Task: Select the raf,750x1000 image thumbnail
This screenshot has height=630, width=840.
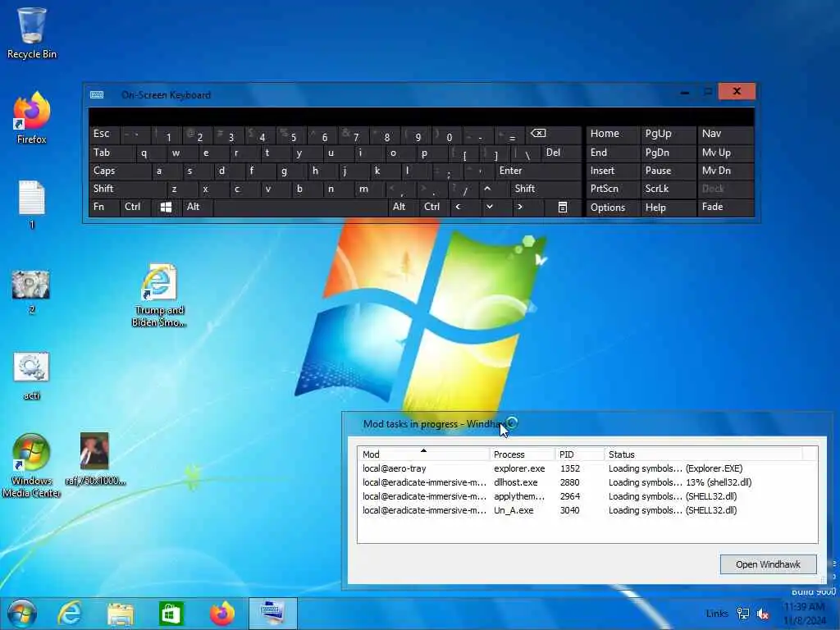Action: click(x=95, y=459)
